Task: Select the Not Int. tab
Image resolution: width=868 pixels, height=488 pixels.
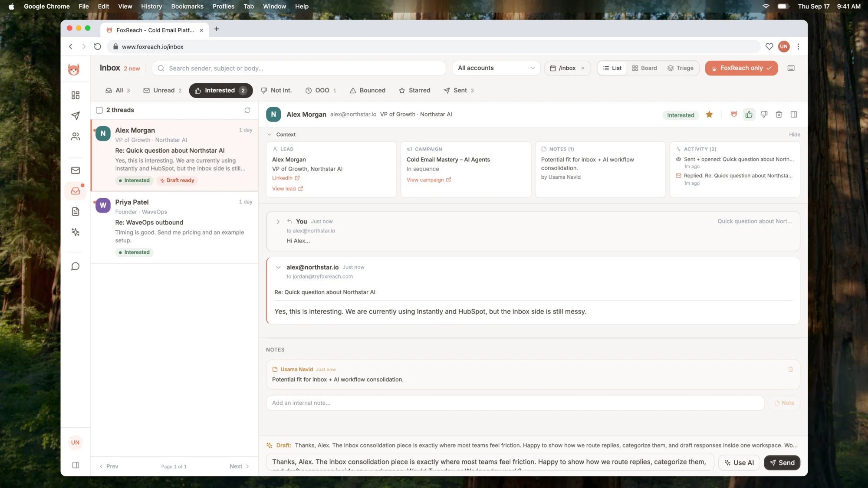Action: pos(276,90)
